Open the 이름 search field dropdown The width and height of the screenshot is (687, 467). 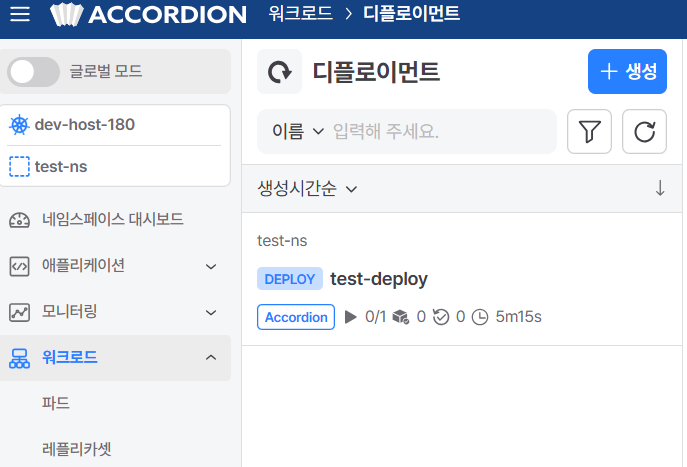click(x=298, y=131)
